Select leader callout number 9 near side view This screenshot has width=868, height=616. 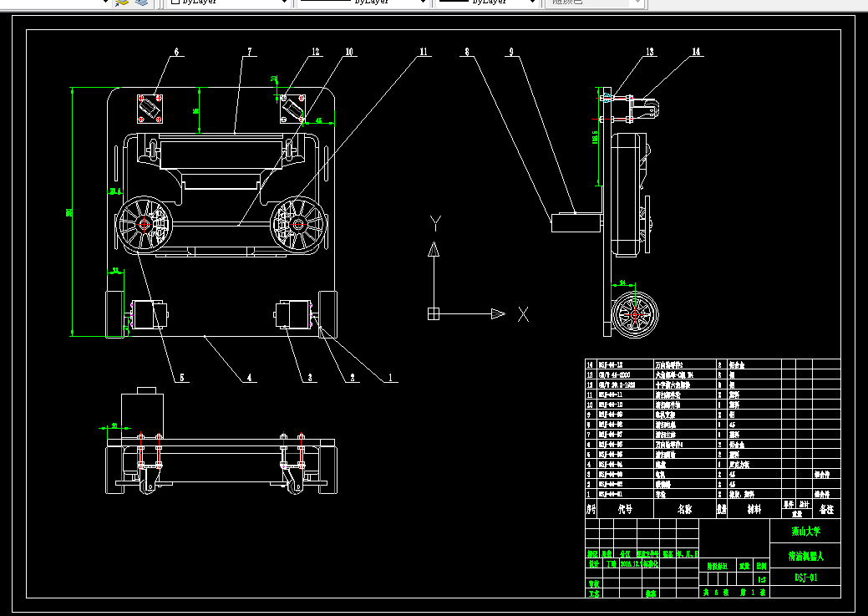pyautogui.click(x=511, y=52)
